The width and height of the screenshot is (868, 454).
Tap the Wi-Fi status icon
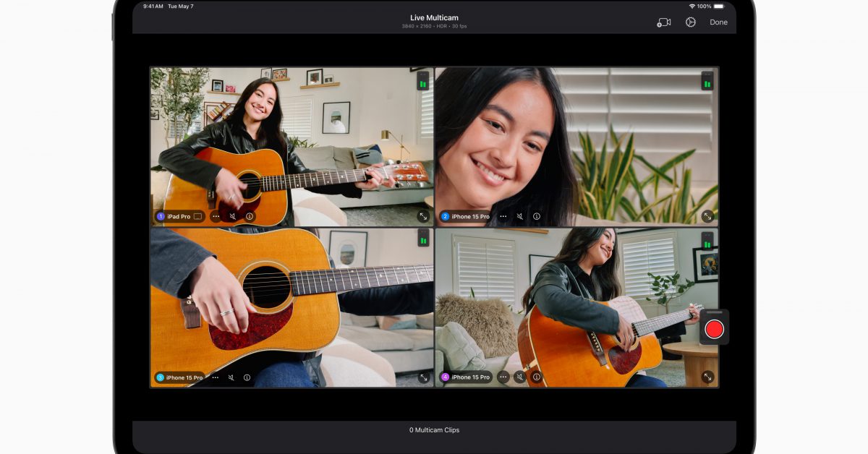pyautogui.click(x=692, y=6)
